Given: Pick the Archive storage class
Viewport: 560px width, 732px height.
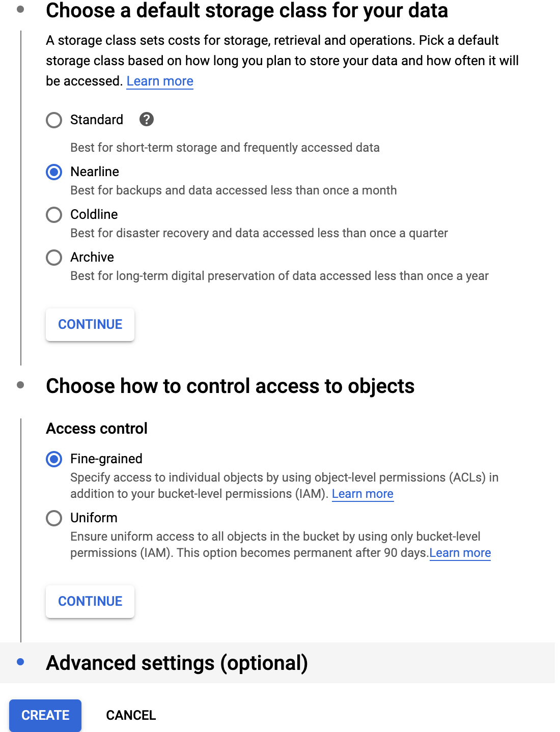Looking at the screenshot, I should pyautogui.click(x=54, y=258).
